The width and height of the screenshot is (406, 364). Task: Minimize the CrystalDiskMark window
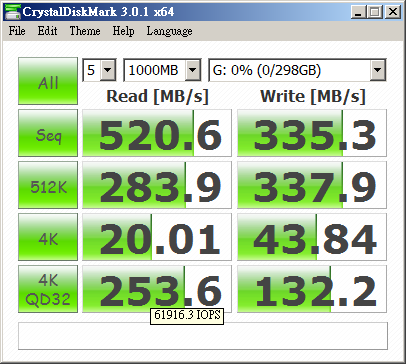tap(359, 12)
